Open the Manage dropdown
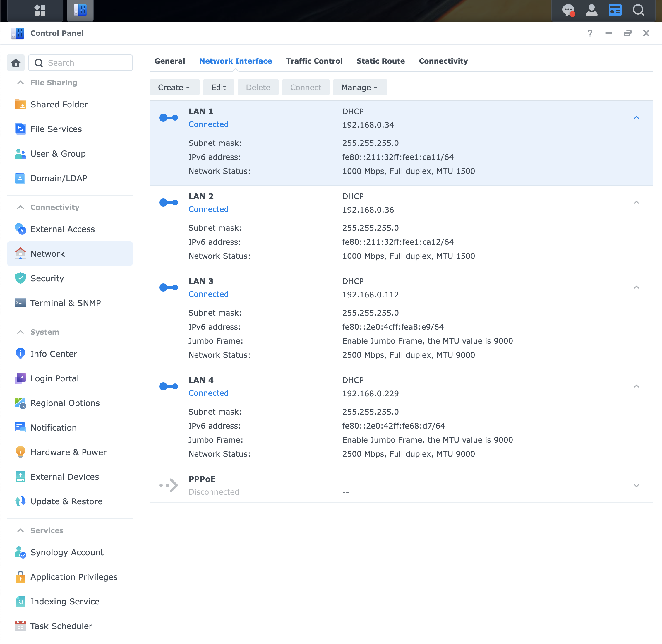This screenshot has height=644, width=662. click(x=360, y=88)
